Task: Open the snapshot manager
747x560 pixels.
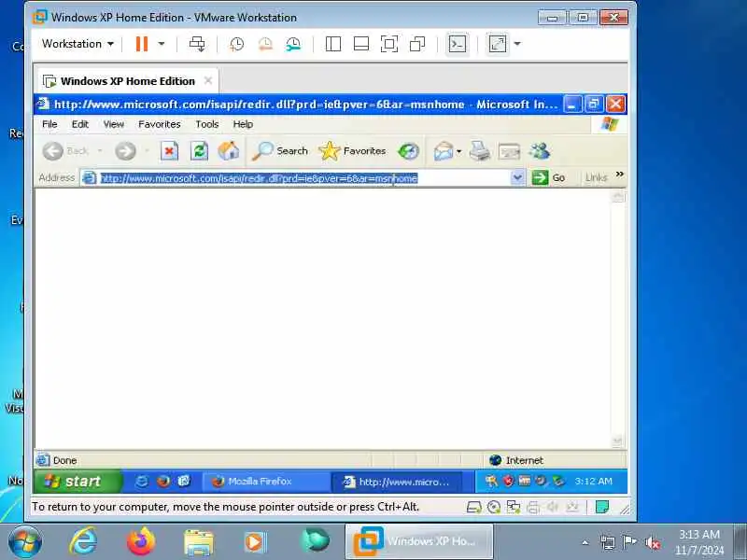Action: point(293,44)
